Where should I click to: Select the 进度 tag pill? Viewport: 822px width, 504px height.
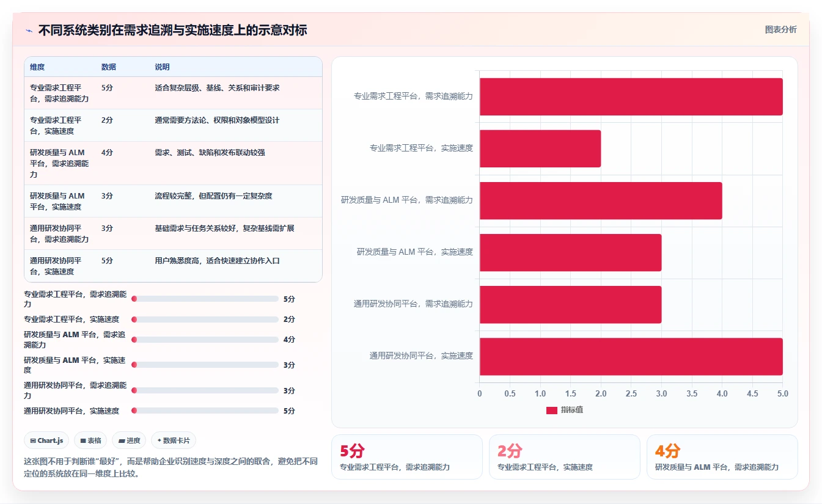[x=129, y=440]
